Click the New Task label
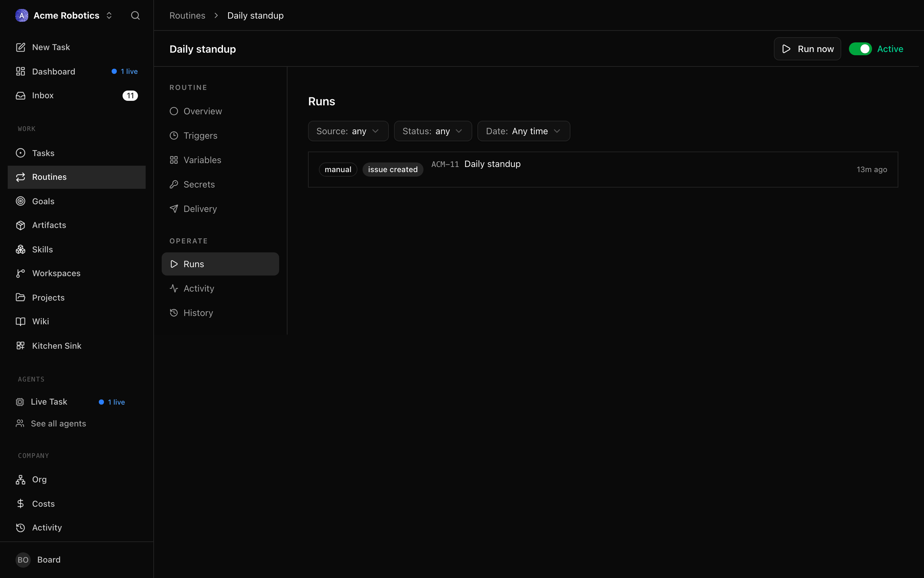The height and width of the screenshot is (578, 924). (51, 47)
